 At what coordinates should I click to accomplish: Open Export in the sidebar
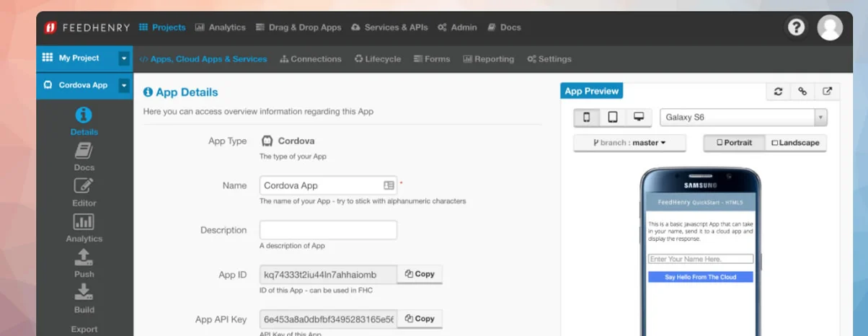click(x=84, y=330)
